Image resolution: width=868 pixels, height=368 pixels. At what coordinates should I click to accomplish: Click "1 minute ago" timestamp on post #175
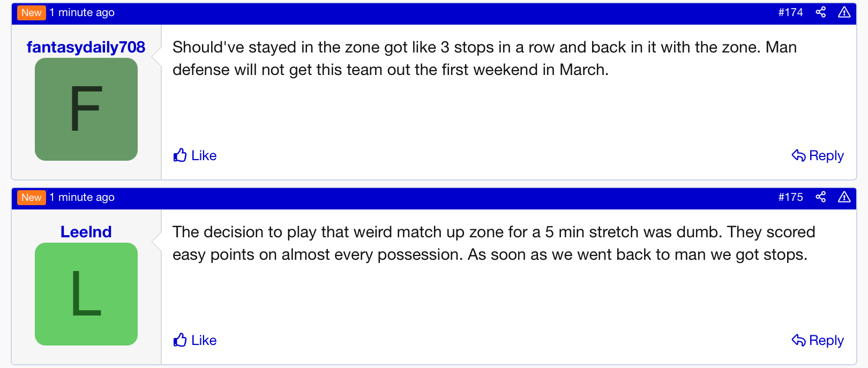[x=82, y=197]
